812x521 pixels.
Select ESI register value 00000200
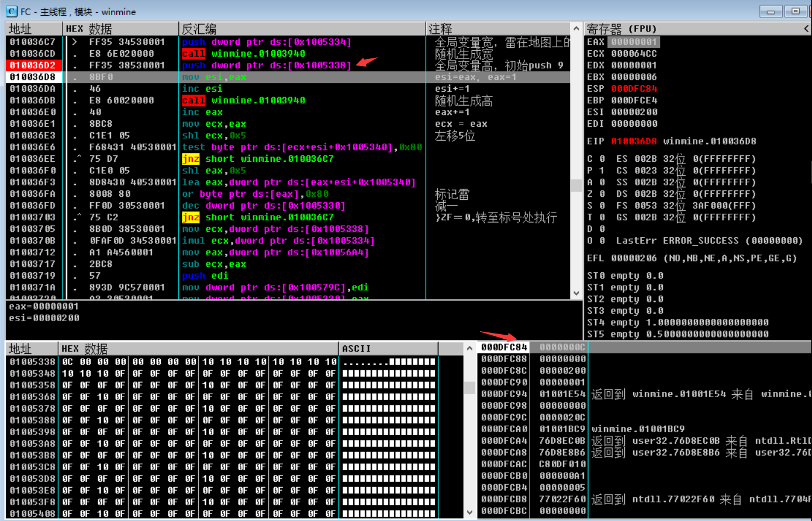[634, 112]
